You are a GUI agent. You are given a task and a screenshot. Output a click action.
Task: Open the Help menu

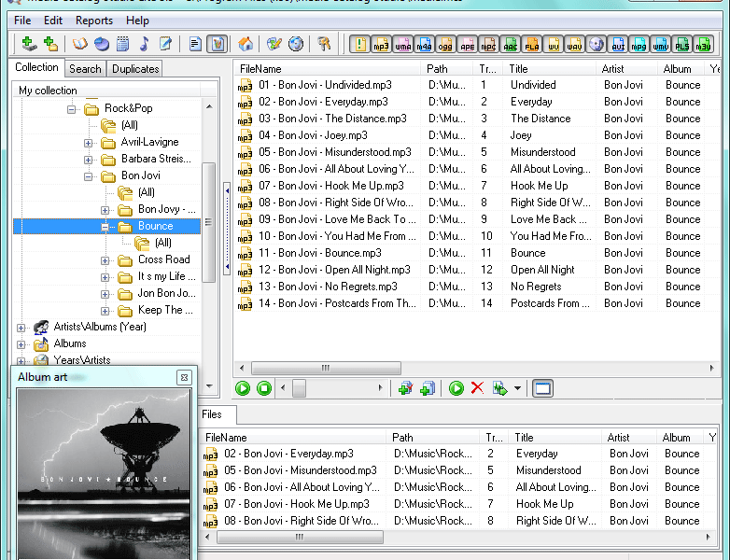[x=137, y=21]
